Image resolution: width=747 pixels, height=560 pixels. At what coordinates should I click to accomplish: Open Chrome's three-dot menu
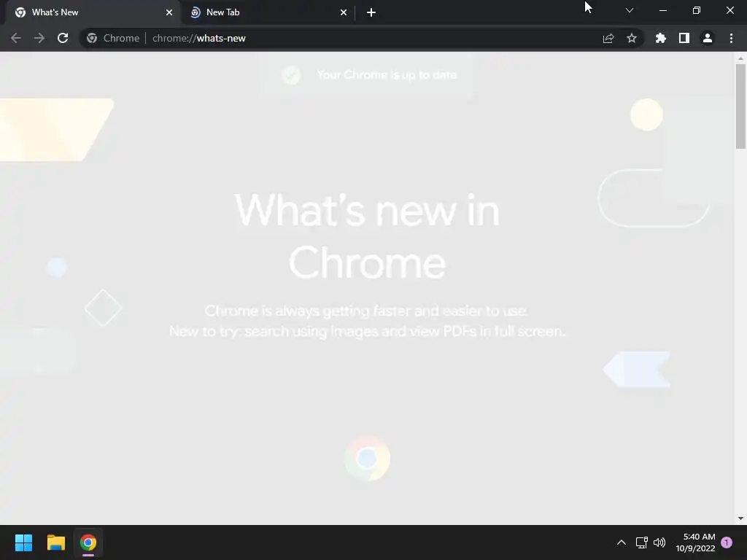[731, 38]
